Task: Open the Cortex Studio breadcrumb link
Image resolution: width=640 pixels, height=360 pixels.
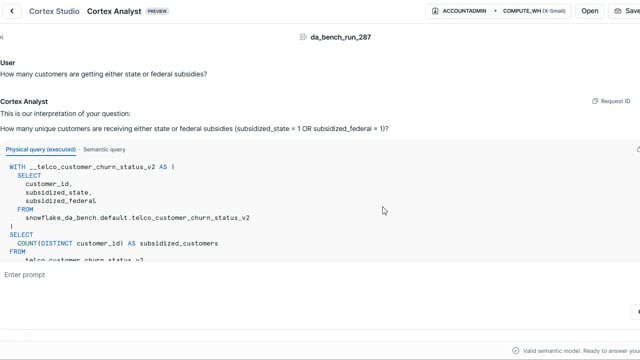Action: [x=54, y=11]
